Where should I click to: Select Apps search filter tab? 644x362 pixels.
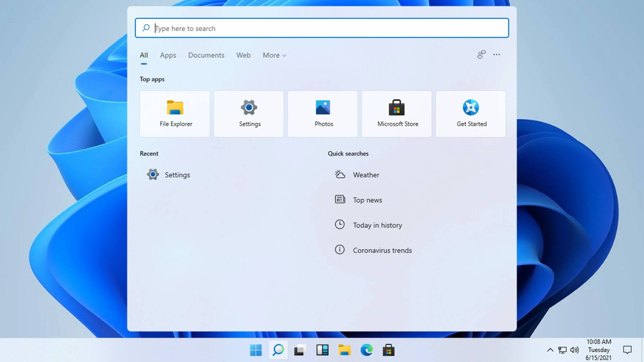coord(168,55)
